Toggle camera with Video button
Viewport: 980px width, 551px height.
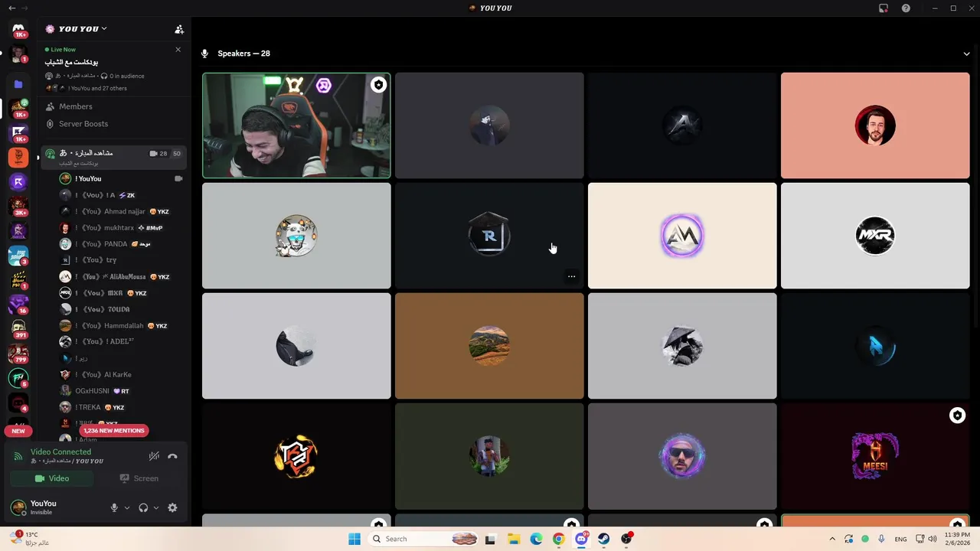[51, 478]
